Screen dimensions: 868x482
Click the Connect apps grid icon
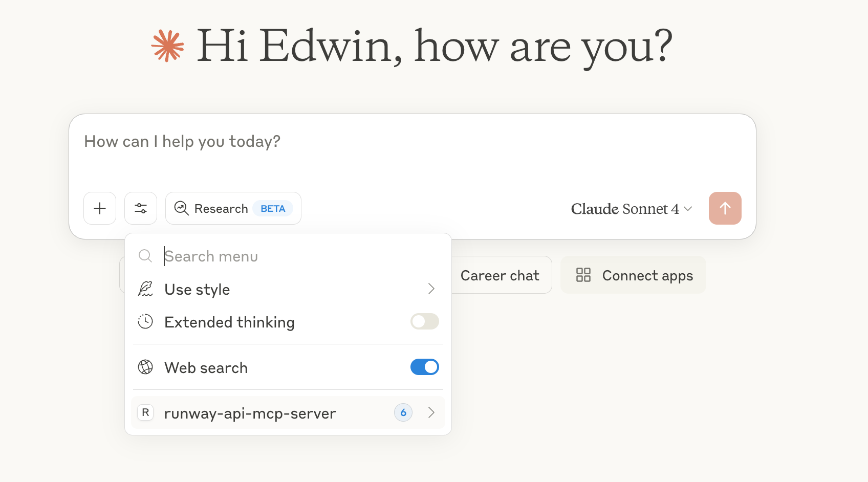583,275
